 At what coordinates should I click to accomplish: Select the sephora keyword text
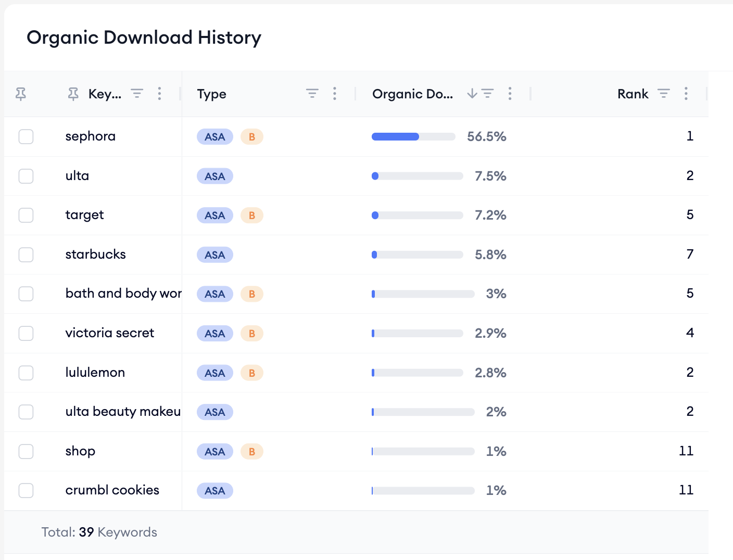point(91,136)
